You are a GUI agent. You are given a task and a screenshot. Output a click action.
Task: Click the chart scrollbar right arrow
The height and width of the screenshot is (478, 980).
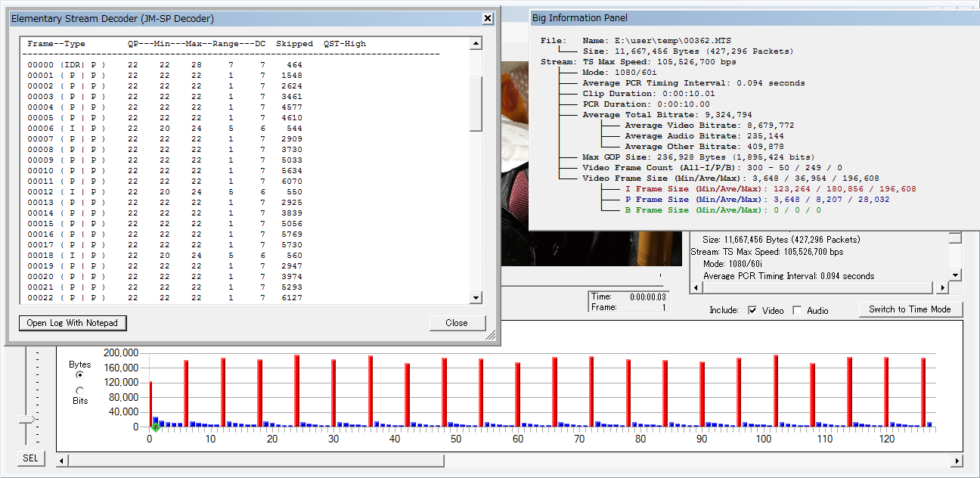tap(957, 461)
